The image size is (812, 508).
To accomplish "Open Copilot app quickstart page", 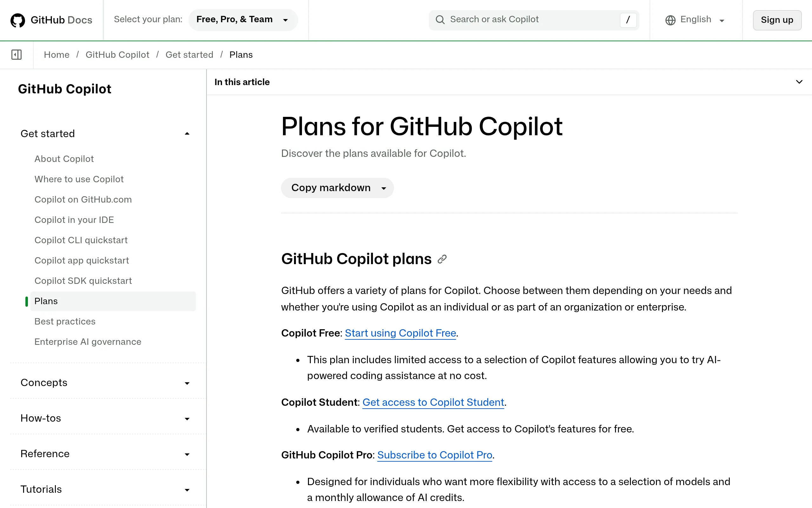I will pos(82,261).
